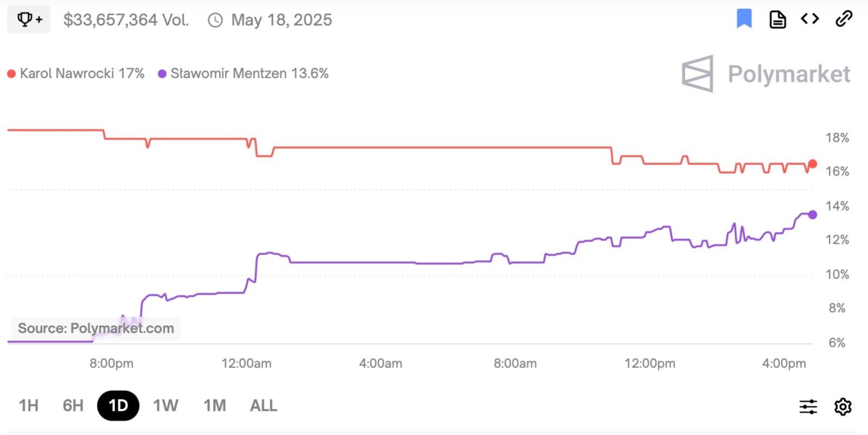The width and height of the screenshot is (868, 435).
Task: Open chart settings gear icon
Action: [x=843, y=407]
